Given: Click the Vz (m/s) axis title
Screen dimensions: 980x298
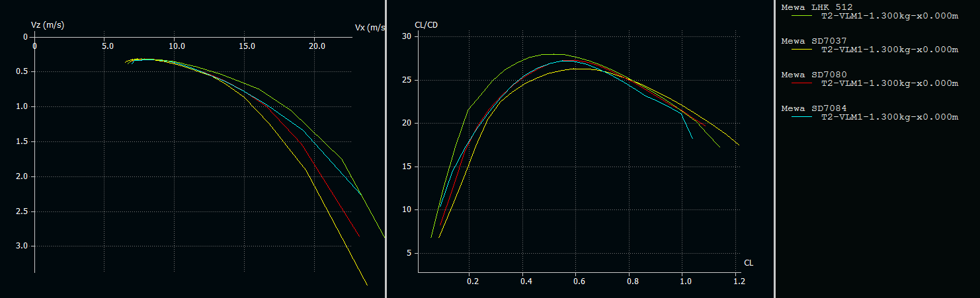Looking at the screenshot, I should point(48,25).
